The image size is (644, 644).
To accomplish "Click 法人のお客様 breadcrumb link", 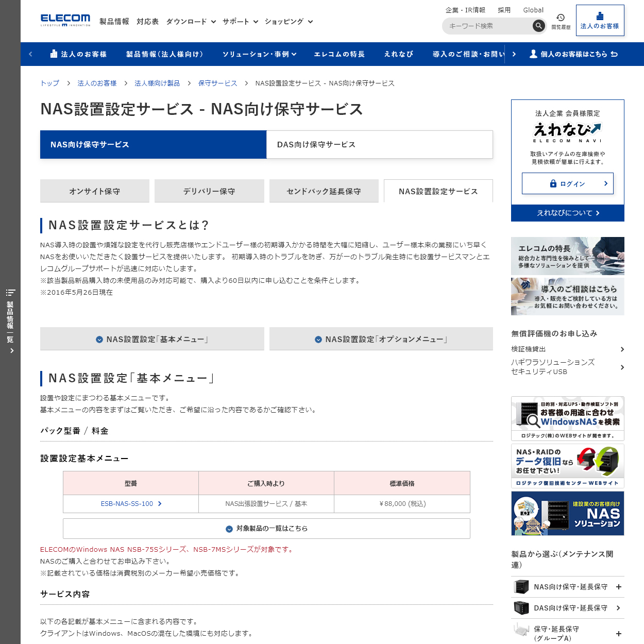I will [x=97, y=83].
